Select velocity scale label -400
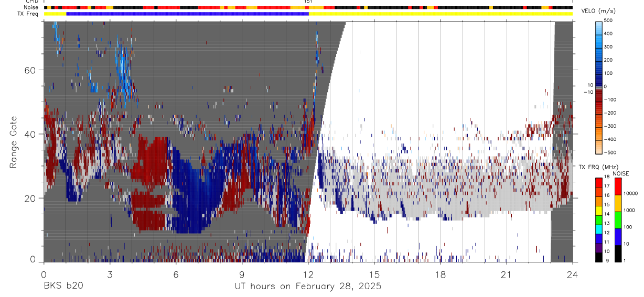 [x=609, y=139]
